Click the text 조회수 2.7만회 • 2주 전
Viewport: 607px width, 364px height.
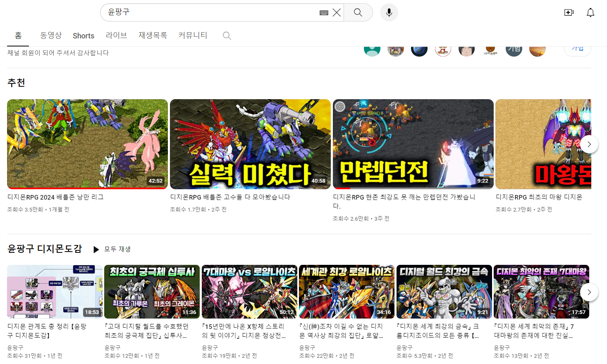click(x=524, y=209)
